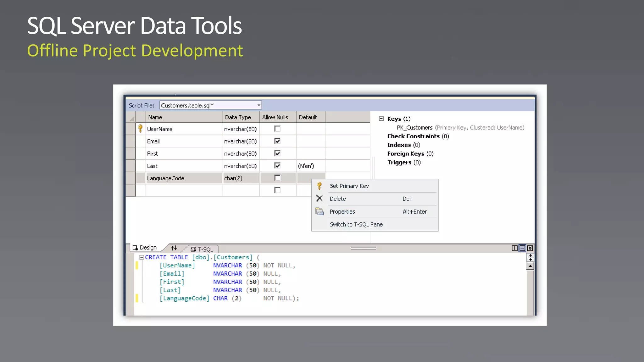Toggle Allow Nulls for UserName
Viewport: 644px width, 362px height.
coord(277,129)
